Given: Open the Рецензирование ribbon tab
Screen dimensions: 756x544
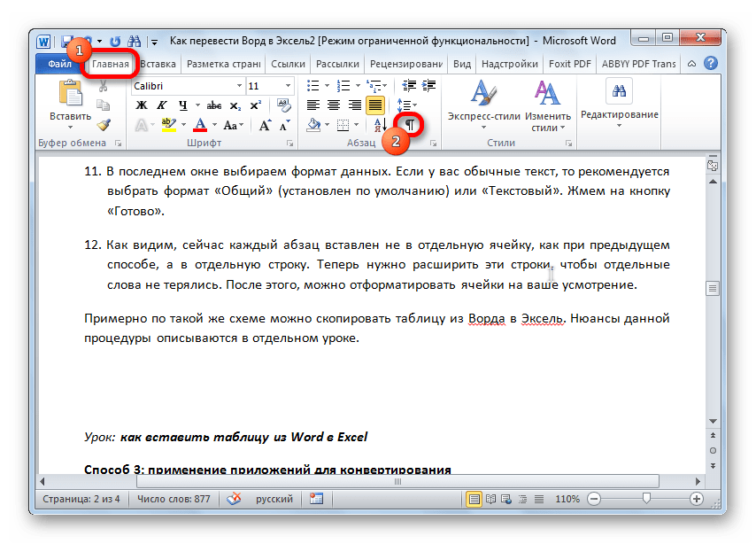Looking at the screenshot, I should [x=406, y=64].
